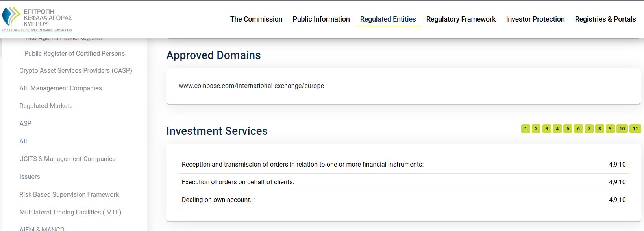Open AIF Management Companies page

click(x=60, y=88)
